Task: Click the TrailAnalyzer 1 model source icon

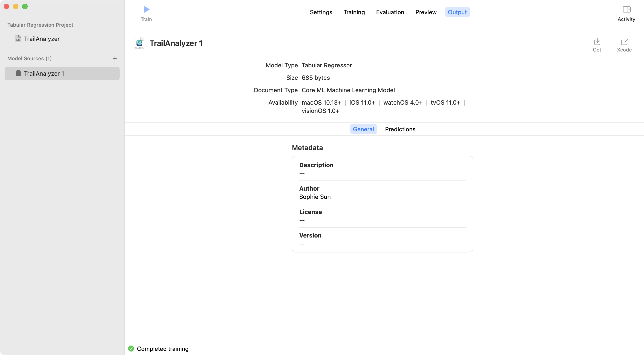Action: [18, 73]
